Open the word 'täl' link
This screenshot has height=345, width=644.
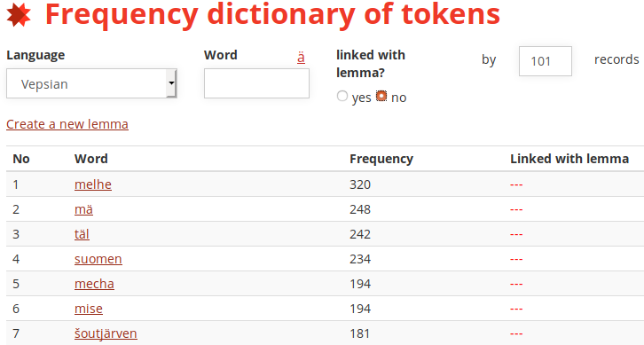(x=82, y=234)
